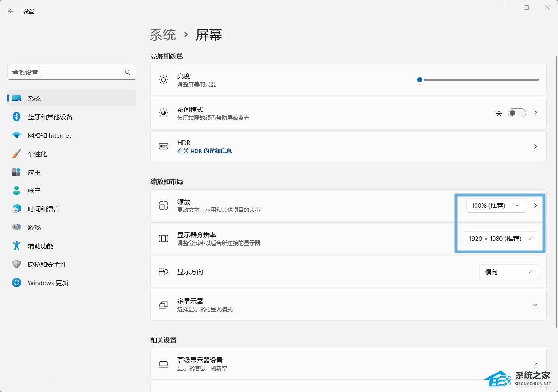Screen dimensions: 558x392
Task: Click the shield icon for 隐私和安全性
Action: (x=17, y=264)
